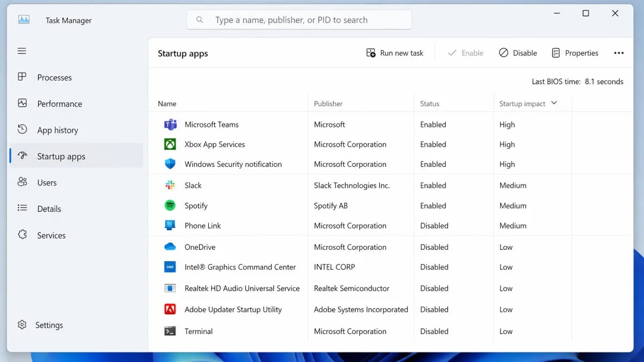
Task: Click the Intel Graphics Command Center icon
Action: tap(170, 267)
